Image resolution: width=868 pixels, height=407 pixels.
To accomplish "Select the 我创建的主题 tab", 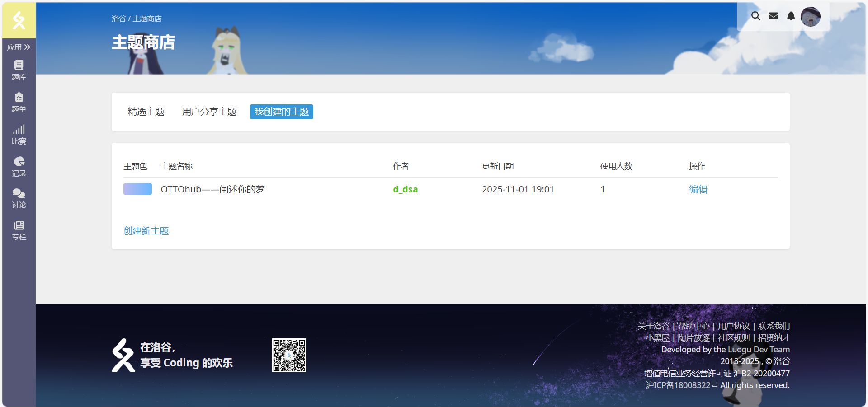I will tap(281, 112).
